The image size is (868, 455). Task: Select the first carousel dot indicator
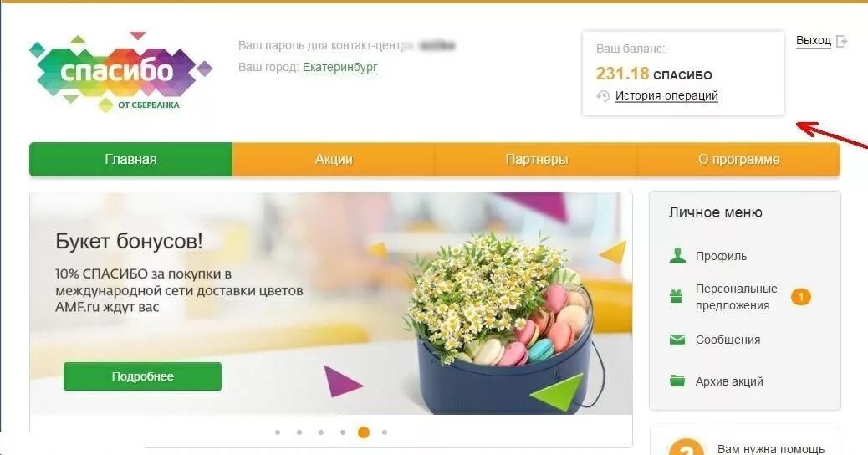[278, 432]
